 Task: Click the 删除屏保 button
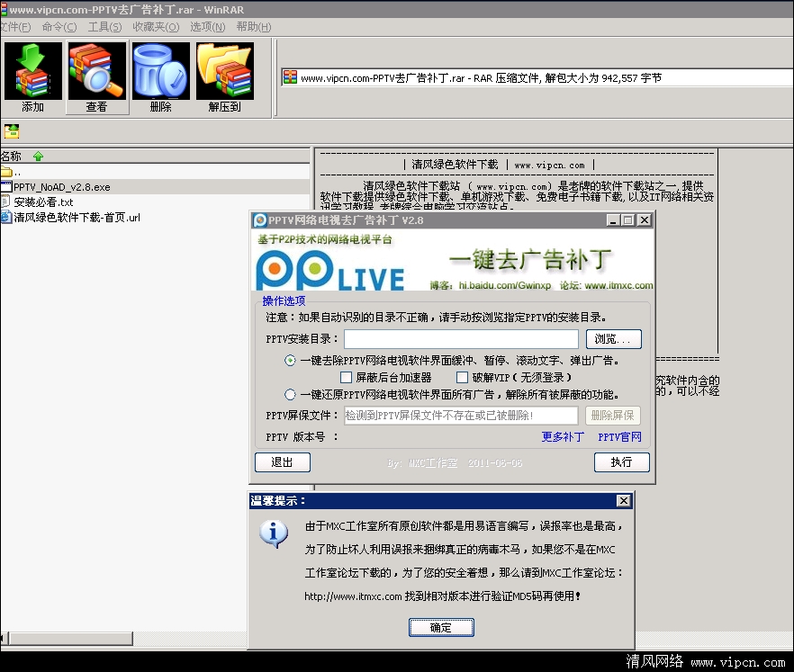click(613, 416)
